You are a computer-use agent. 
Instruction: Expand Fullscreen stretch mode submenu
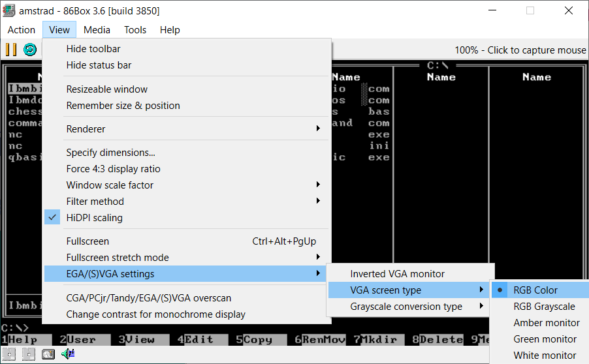(186, 258)
